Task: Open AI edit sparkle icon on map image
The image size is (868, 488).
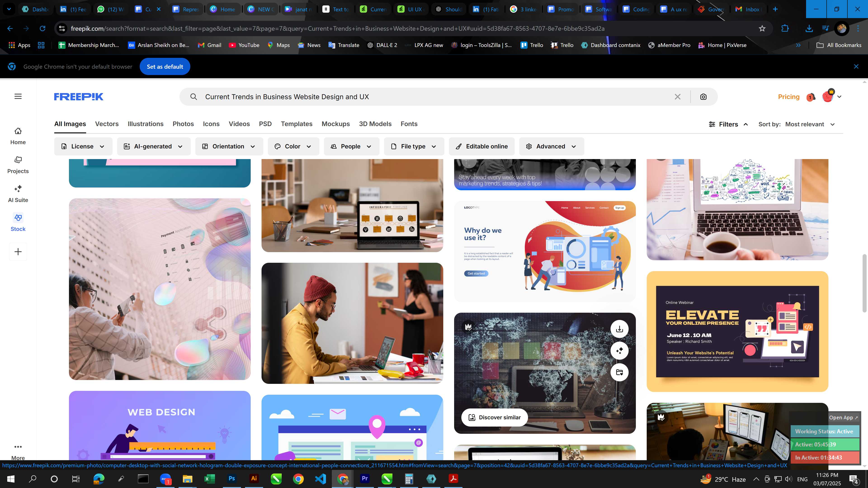Action: (619, 351)
